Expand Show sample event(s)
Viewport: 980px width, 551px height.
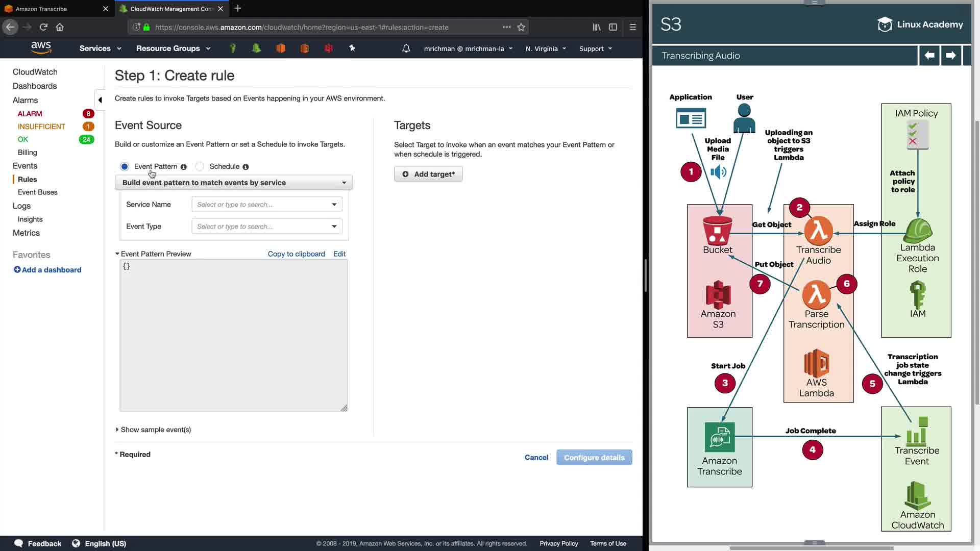[154, 430]
